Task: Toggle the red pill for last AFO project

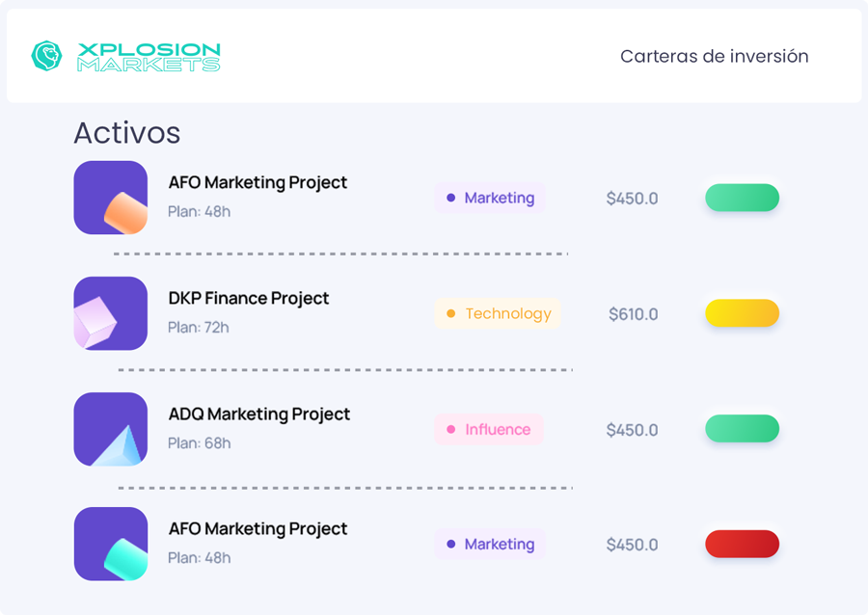Action: [x=742, y=544]
